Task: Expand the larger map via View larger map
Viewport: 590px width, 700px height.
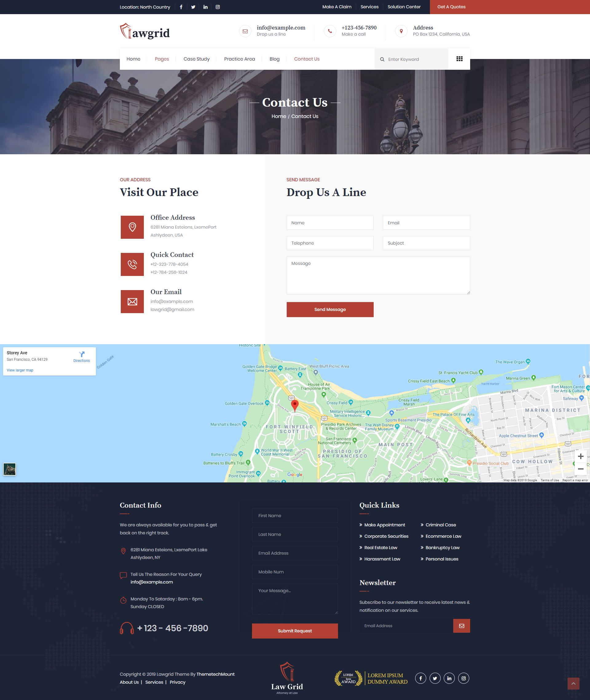Action: [x=20, y=370]
